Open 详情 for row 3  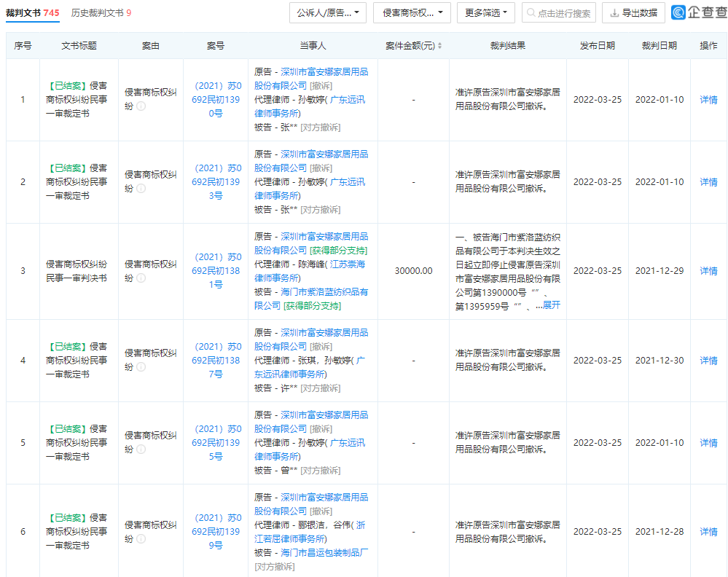[708, 271]
